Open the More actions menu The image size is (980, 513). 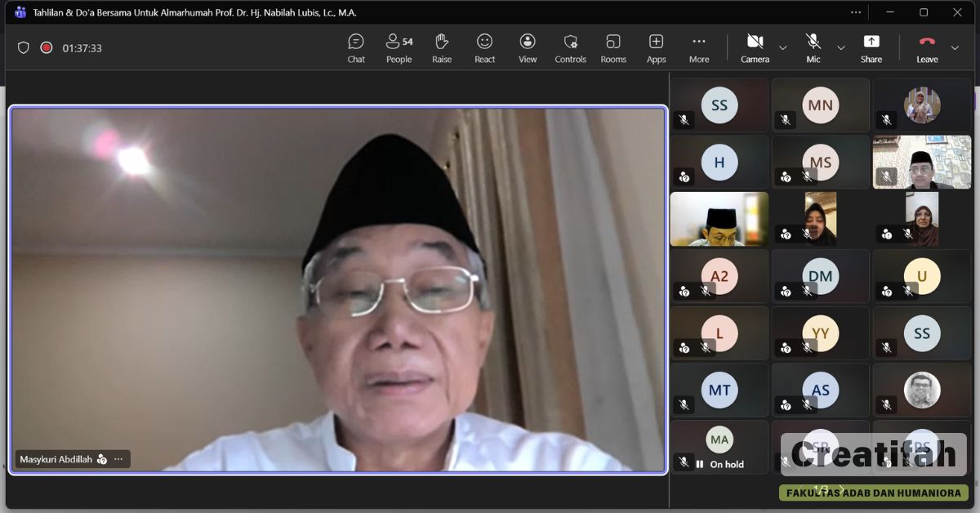698,48
